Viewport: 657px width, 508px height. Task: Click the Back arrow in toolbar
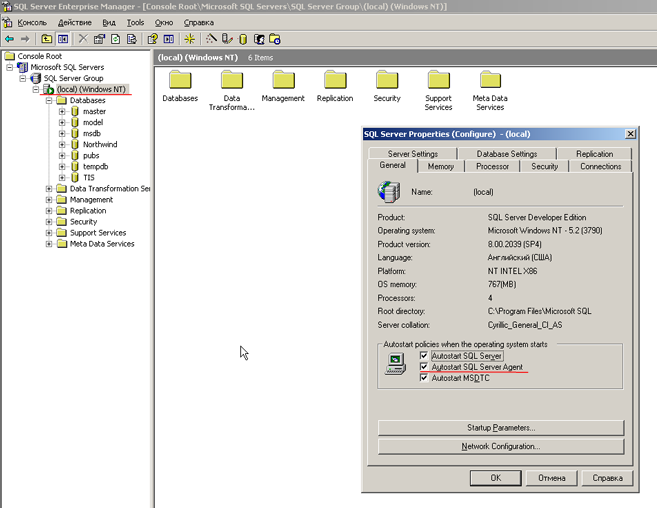(x=10, y=39)
